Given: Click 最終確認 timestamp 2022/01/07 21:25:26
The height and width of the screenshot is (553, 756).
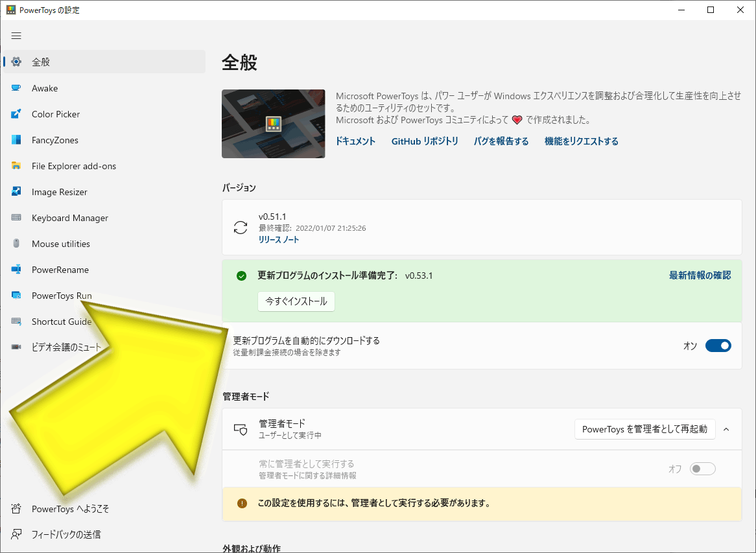Looking at the screenshot, I should click(x=331, y=228).
